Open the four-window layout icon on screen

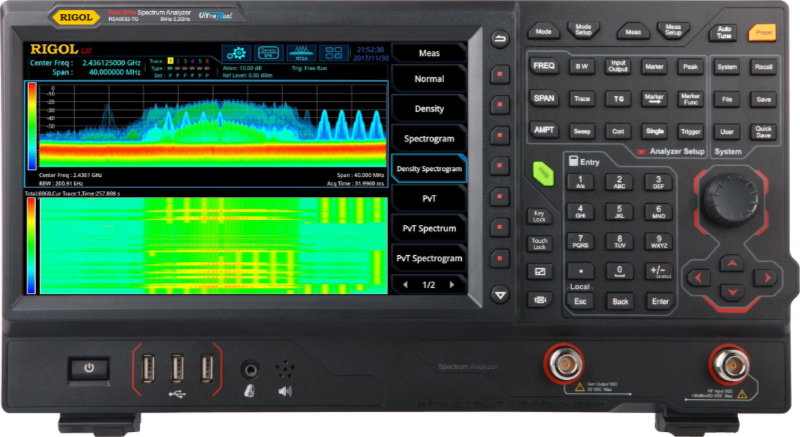334,53
